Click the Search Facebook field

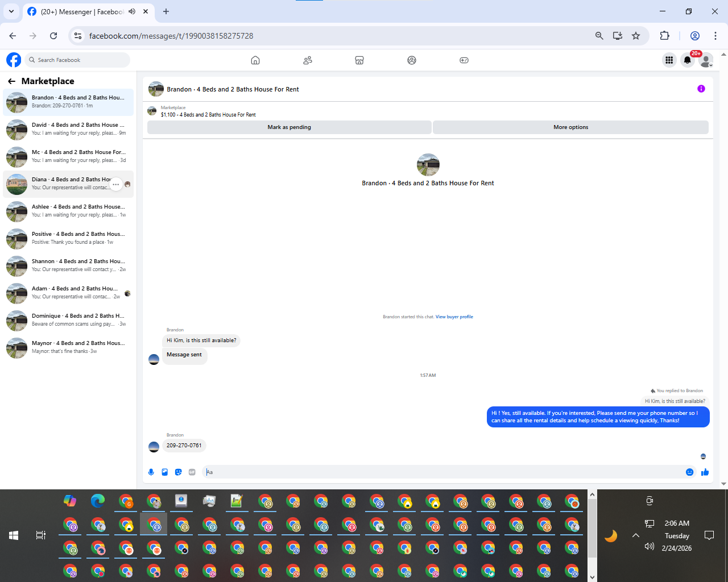(78, 60)
